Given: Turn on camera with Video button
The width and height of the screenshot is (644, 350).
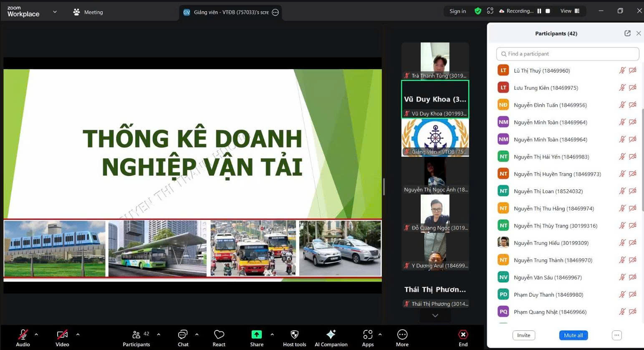Looking at the screenshot, I should tap(62, 335).
